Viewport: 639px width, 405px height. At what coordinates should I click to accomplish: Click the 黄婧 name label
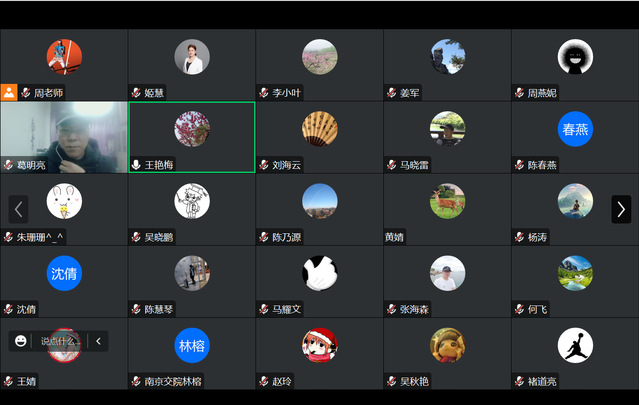(x=395, y=237)
